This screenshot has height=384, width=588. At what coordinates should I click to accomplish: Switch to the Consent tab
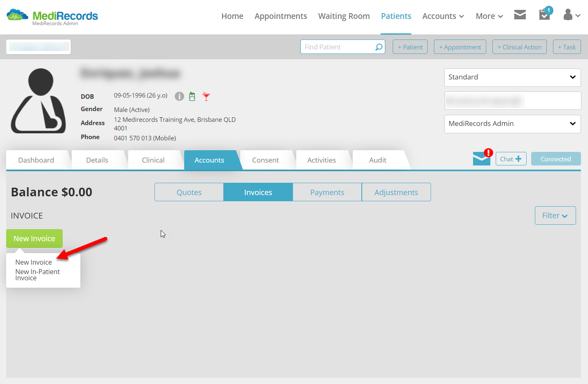pos(265,160)
